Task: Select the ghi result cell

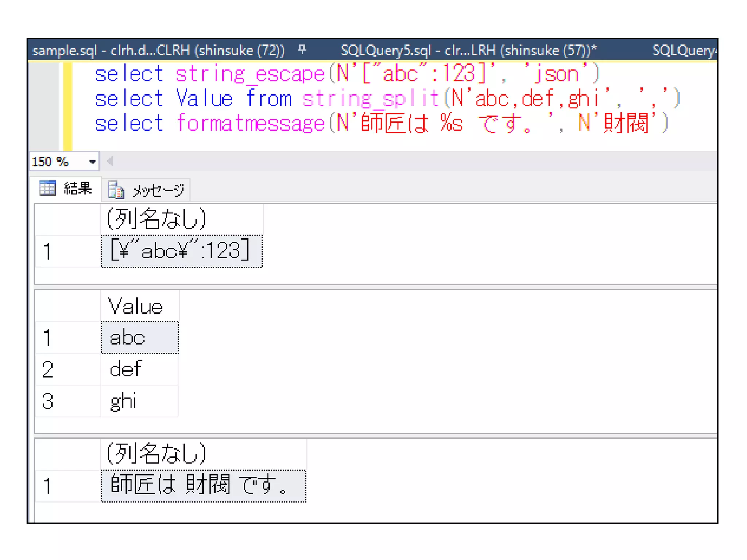Action: [x=139, y=401]
